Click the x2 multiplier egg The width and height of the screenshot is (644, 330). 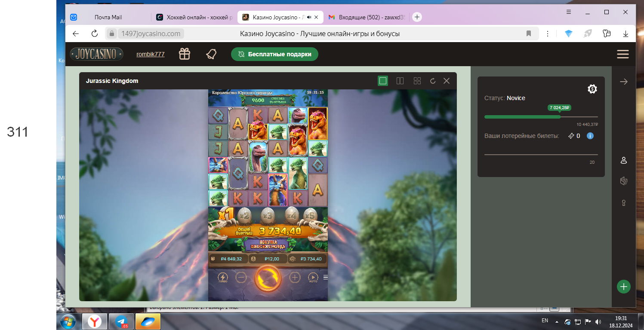pyautogui.click(x=244, y=215)
